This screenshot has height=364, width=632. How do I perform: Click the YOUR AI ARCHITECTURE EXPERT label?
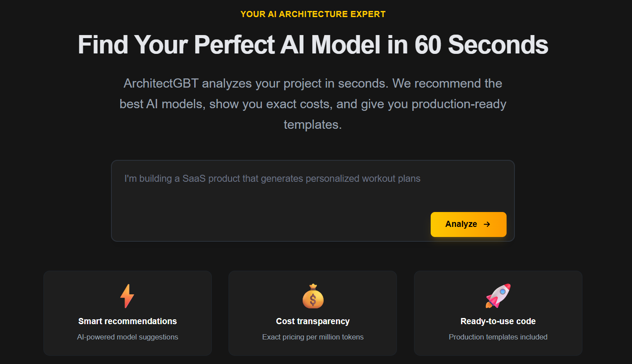[x=313, y=14]
